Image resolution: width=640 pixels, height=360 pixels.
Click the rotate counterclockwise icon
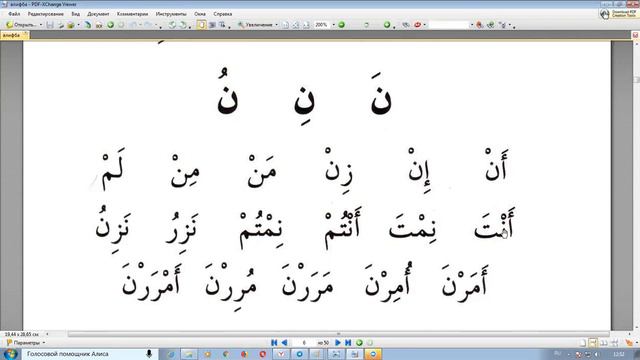click(x=172, y=25)
